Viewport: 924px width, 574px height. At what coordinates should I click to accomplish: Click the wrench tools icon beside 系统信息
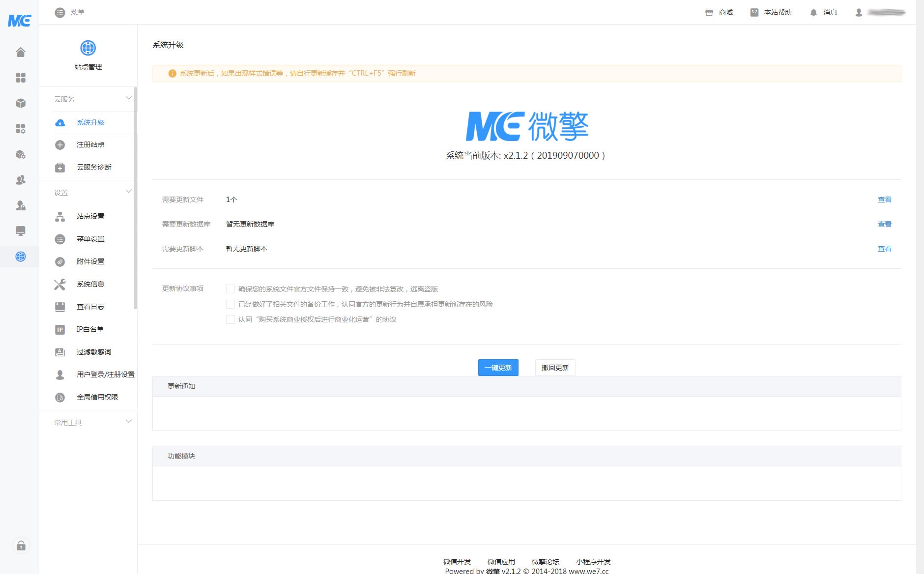[x=60, y=285]
